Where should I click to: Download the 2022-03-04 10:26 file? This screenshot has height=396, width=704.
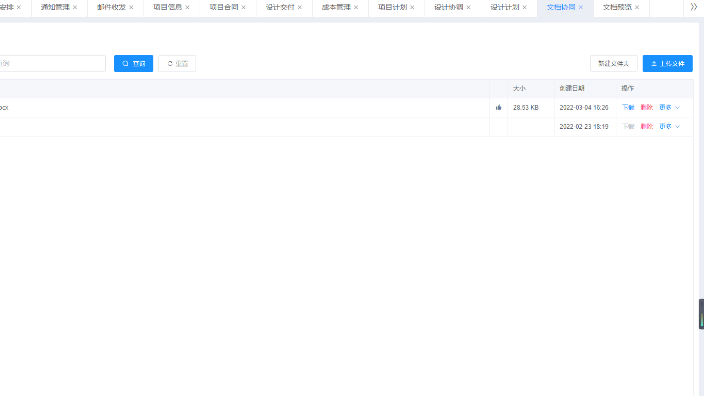(628, 107)
